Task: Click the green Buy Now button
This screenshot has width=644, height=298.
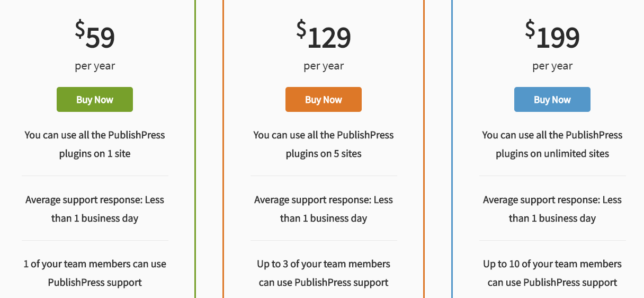Action: pos(95,100)
